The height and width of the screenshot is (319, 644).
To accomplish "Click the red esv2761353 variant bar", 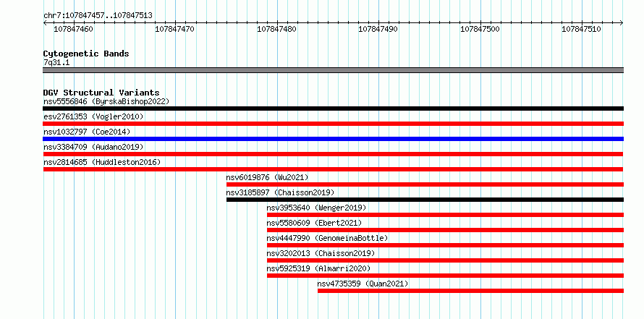I will point(333,124).
